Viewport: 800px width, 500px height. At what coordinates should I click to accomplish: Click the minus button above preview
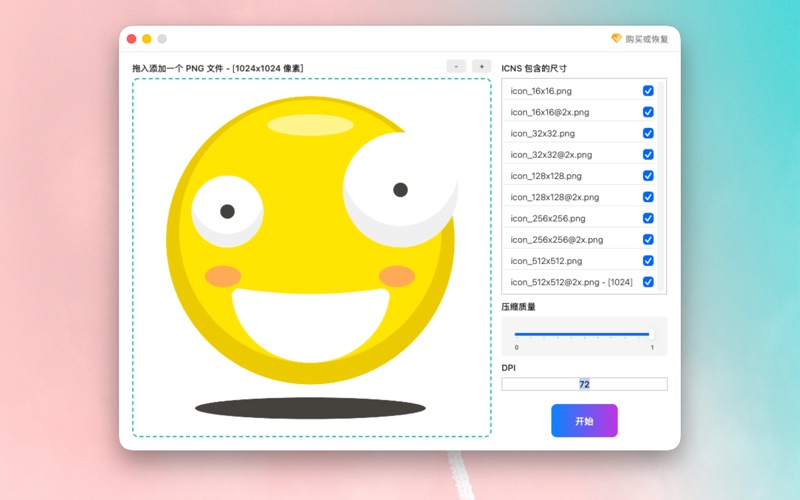pos(456,66)
